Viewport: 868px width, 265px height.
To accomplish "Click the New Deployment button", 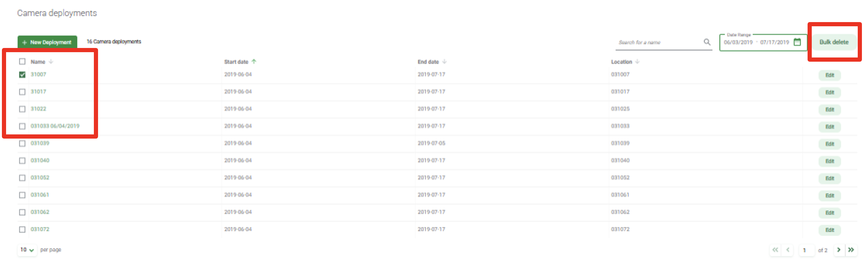I will pos(47,42).
